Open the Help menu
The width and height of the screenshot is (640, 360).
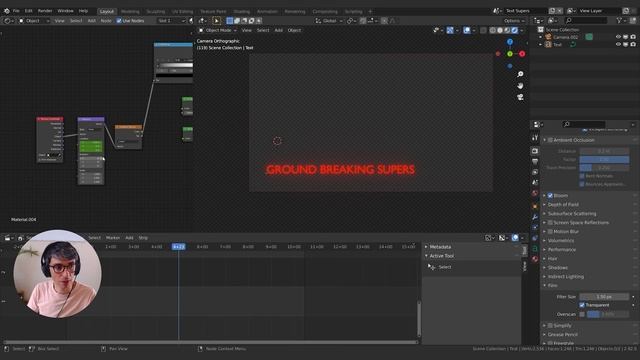pyautogui.click(x=83, y=11)
